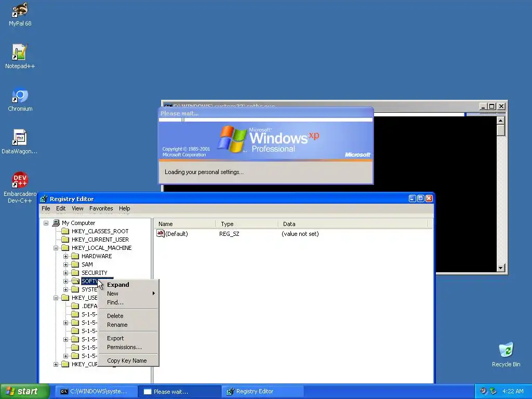Open the Edit menu in Registry Editor

pyautogui.click(x=61, y=208)
